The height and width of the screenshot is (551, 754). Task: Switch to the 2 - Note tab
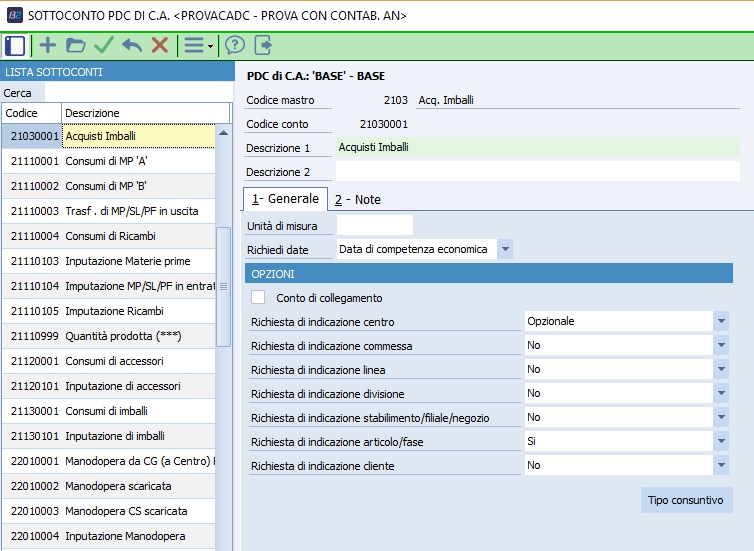pos(357,199)
